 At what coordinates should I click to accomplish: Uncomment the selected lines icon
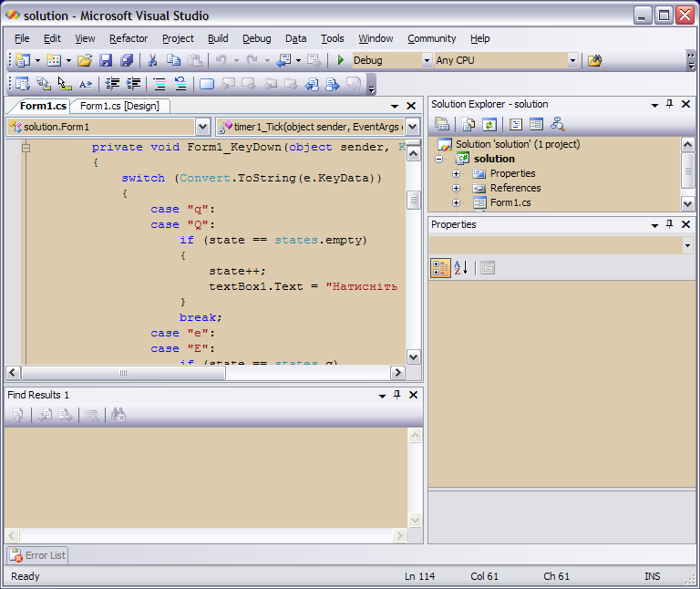pos(180,84)
